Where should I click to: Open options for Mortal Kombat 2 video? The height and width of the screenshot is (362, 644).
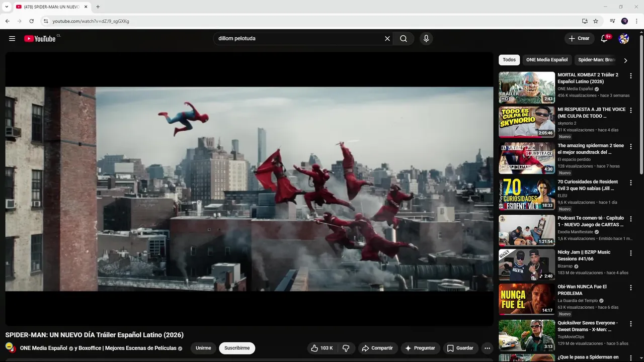(x=631, y=76)
